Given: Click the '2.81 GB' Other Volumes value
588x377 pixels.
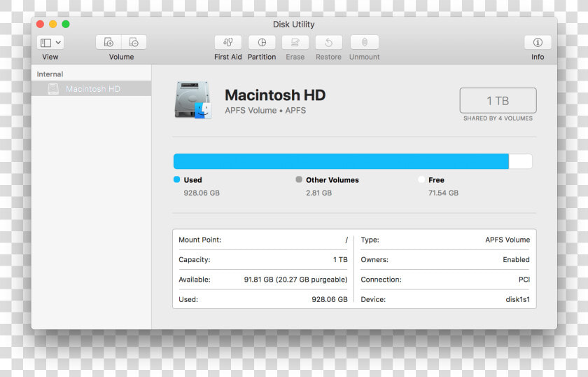Looking at the screenshot, I should pyautogui.click(x=318, y=193).
